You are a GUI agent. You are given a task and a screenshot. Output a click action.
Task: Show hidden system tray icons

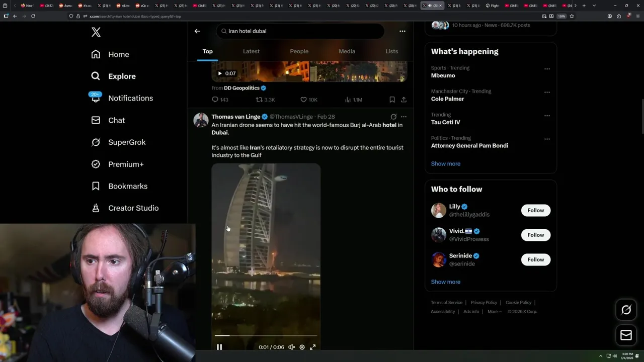pyautogui.click(x=600, y=356)
